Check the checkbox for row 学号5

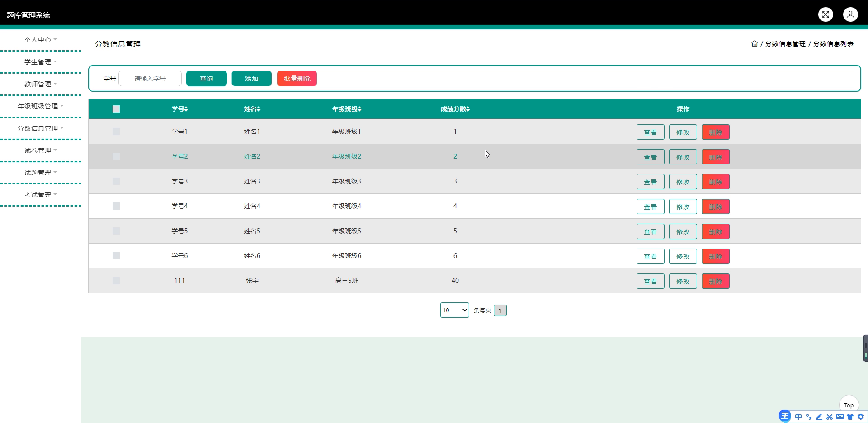pos(116,231)
